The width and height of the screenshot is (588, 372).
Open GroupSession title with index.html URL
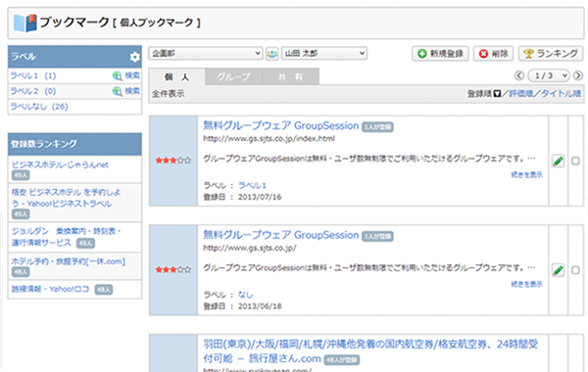point(281,125)
